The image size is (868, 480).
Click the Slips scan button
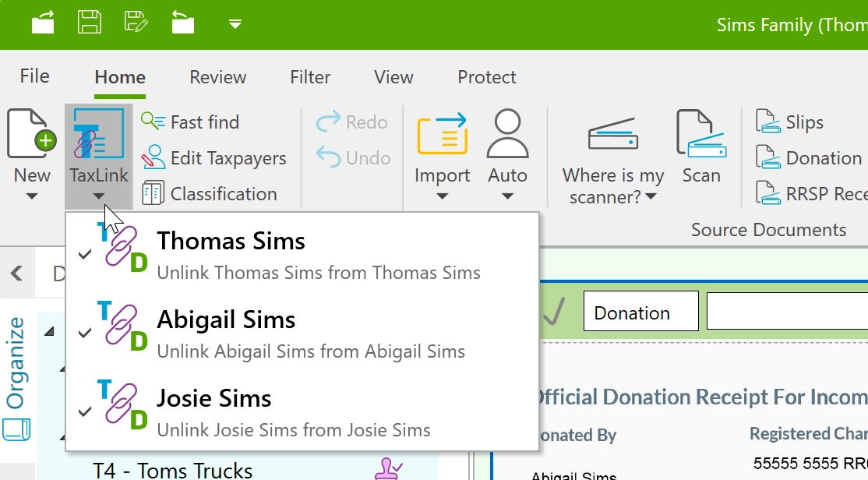pos(790,122)
